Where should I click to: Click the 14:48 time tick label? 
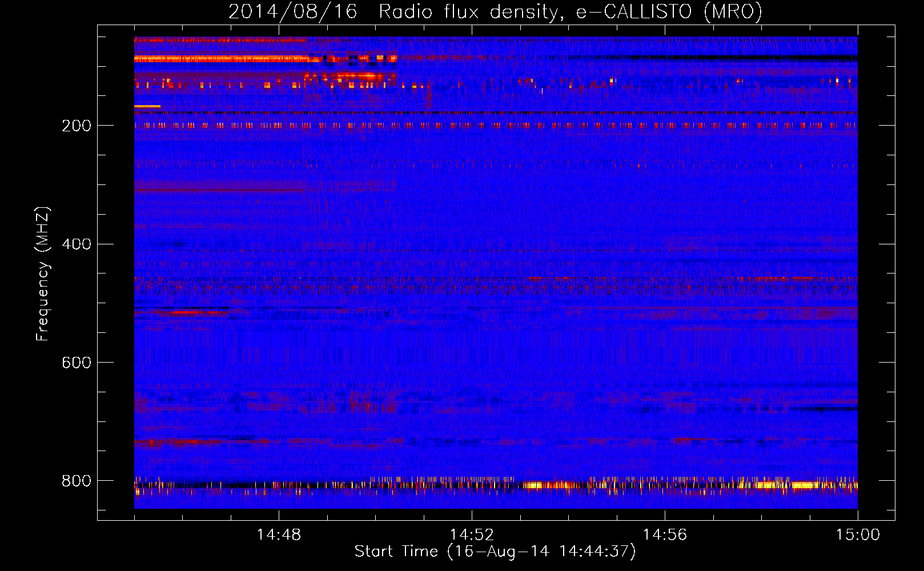click(279, 535)
